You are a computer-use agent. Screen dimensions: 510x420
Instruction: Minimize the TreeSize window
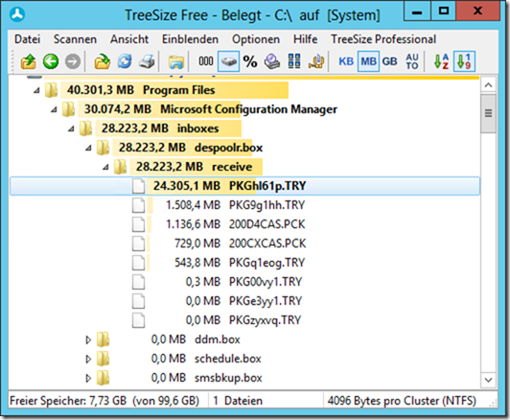click(x=417, y=12)
